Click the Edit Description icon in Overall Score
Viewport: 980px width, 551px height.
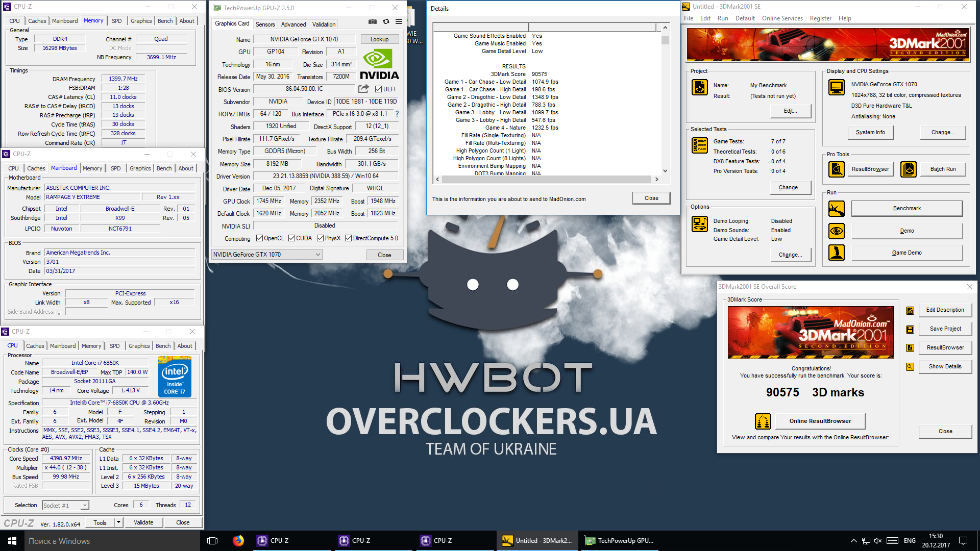coord(910,311)
